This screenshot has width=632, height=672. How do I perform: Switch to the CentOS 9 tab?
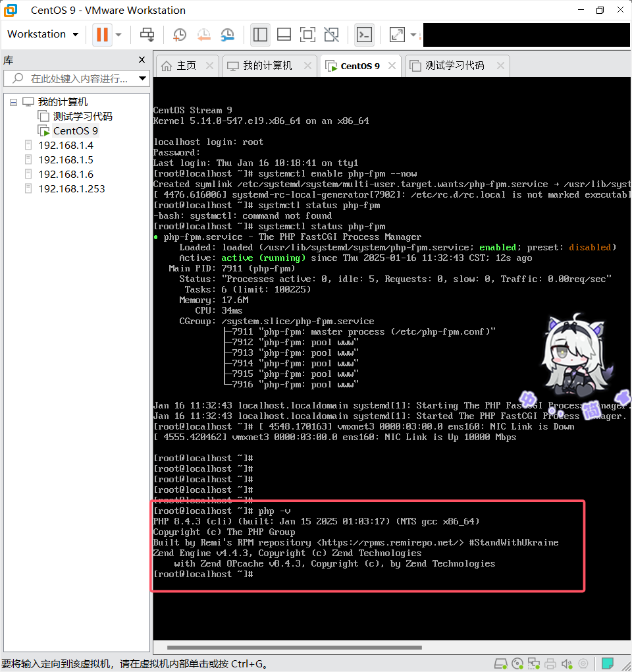(x=360, y=66)
